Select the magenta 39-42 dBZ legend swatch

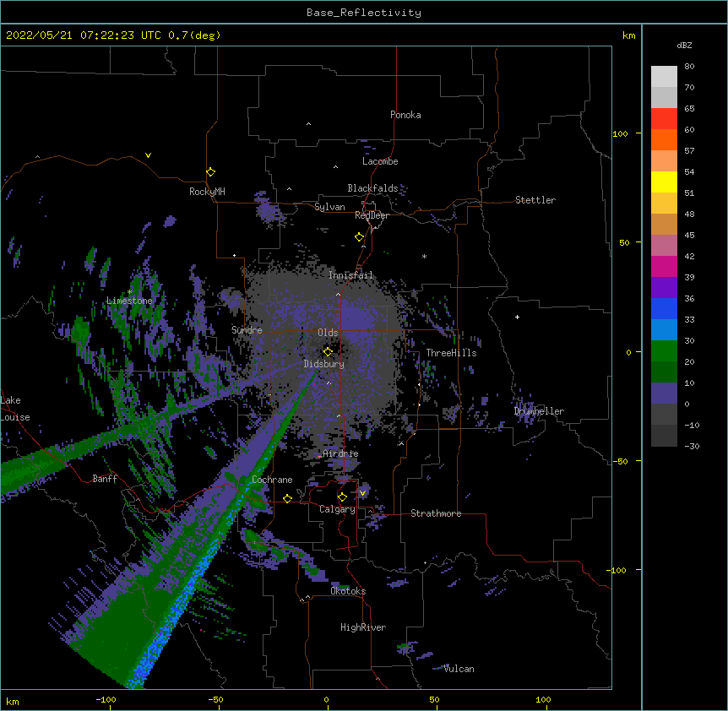coord(664,266)
